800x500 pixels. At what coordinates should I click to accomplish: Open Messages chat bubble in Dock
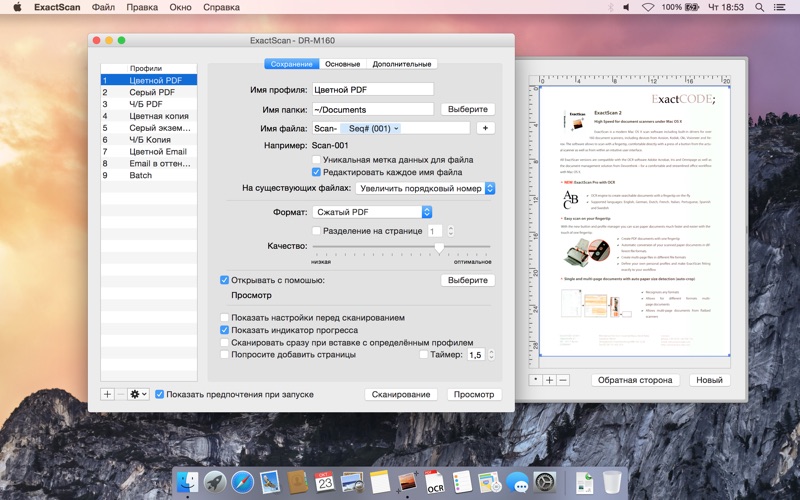pos(517,482)
